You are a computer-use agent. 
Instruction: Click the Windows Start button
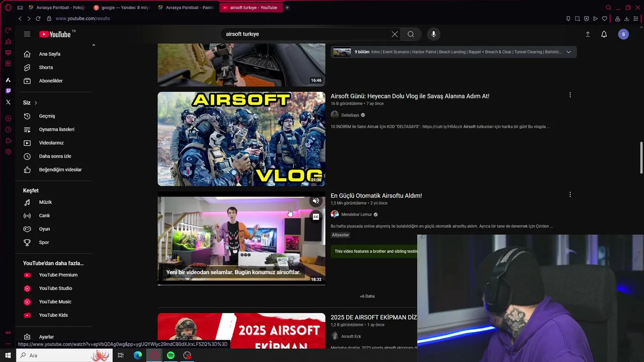(8, 355)
